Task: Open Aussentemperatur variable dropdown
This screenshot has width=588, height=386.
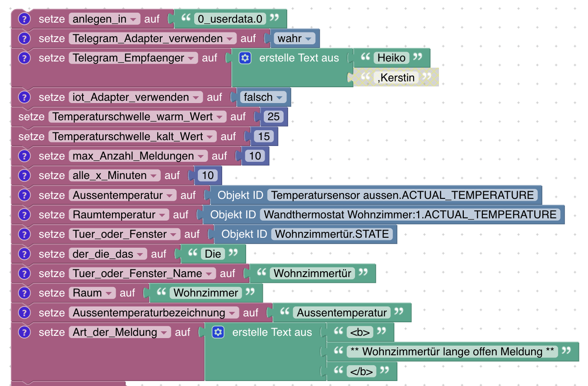Action: click(x=123, y=195)
